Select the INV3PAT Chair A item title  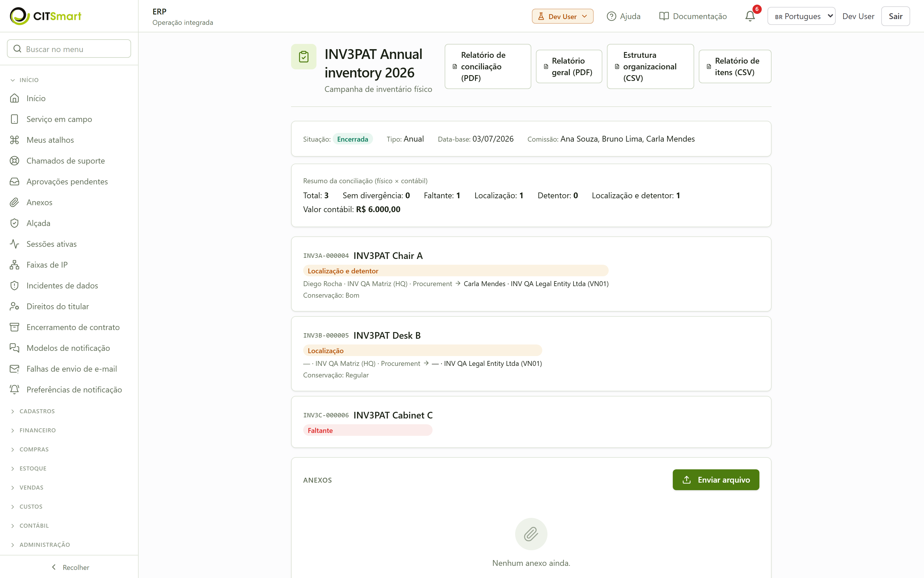point(388,256)
